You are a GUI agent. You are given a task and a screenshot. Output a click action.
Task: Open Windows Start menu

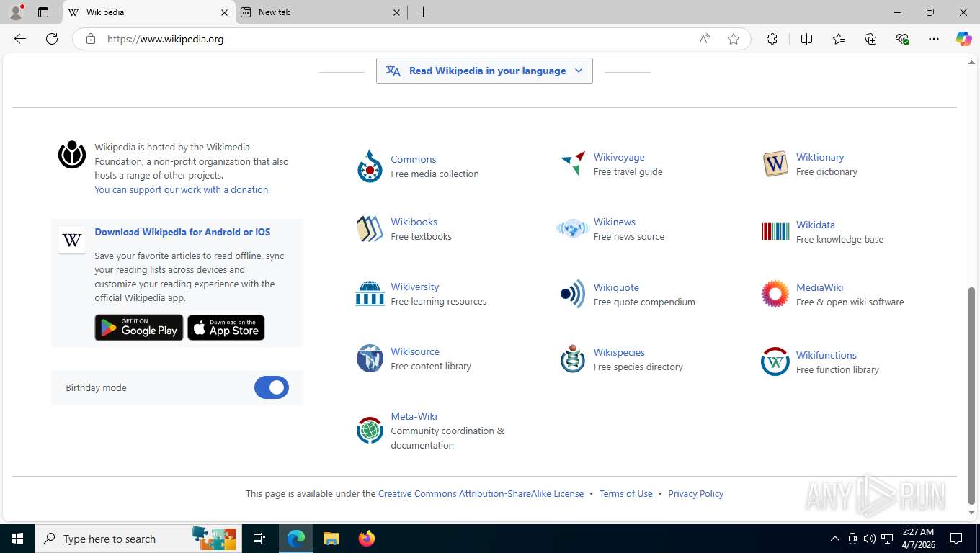pos(17,539)
